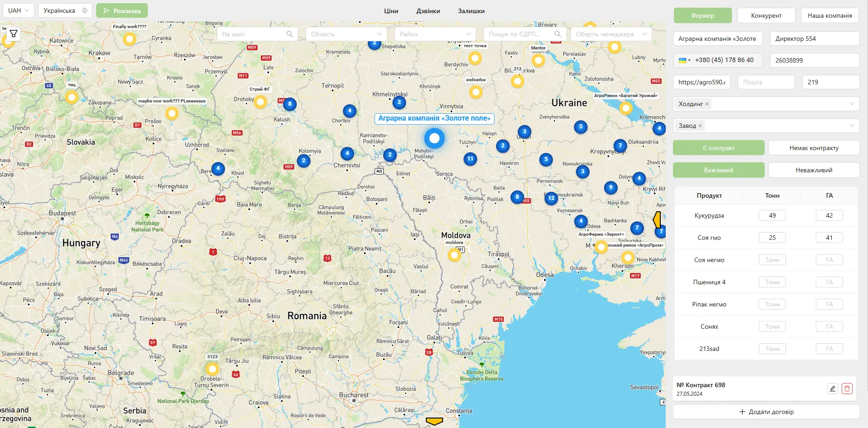This screenshot has width=868, height=428.
Task: Click Додати договір button
Action: 766,412
